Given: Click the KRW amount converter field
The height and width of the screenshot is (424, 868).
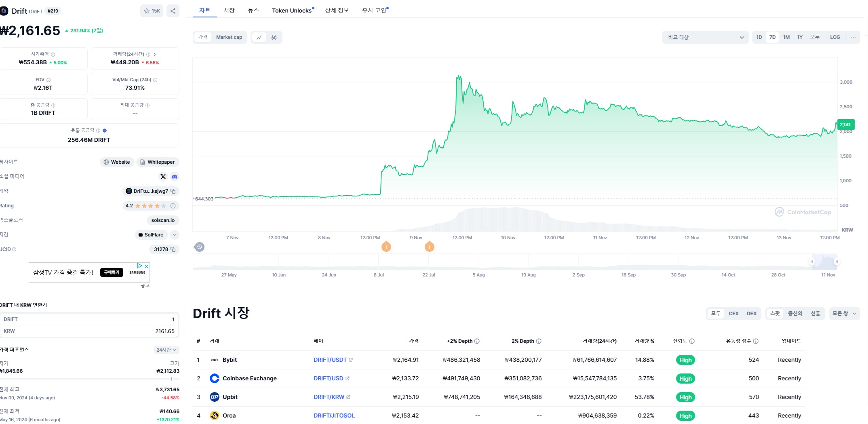Looking at the screenshot, I should (89, 331).
